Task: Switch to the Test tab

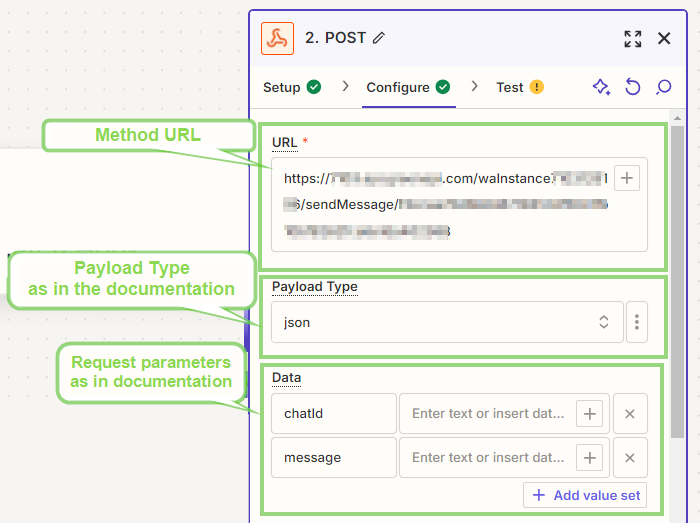Action: pos(519,87)
